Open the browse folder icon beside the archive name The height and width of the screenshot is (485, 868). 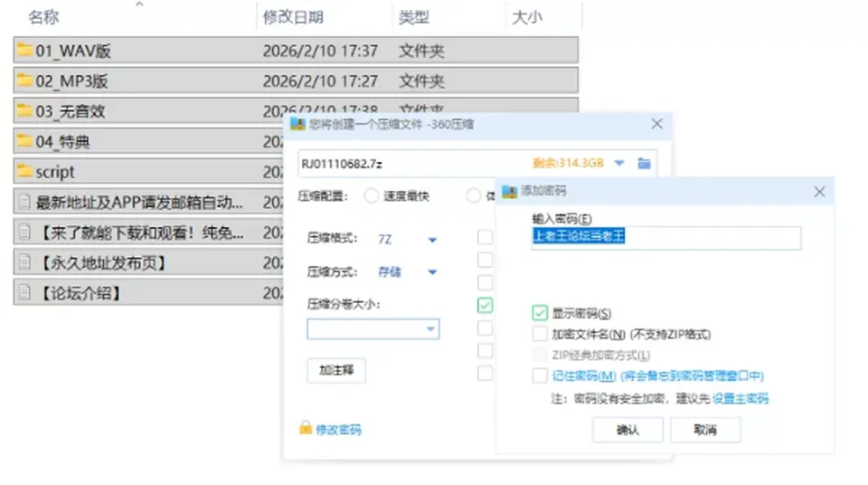(644, 163)
